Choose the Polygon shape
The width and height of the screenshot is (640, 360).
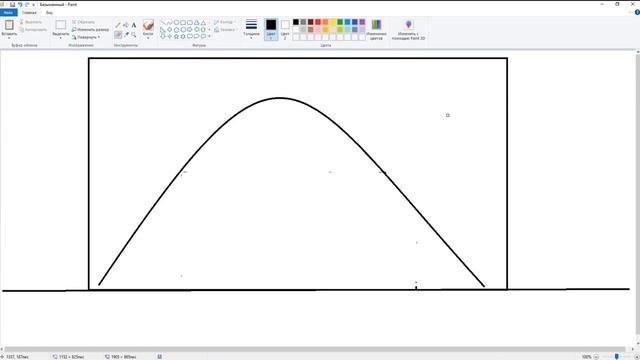pyautogui.click(x=196, y=23)
